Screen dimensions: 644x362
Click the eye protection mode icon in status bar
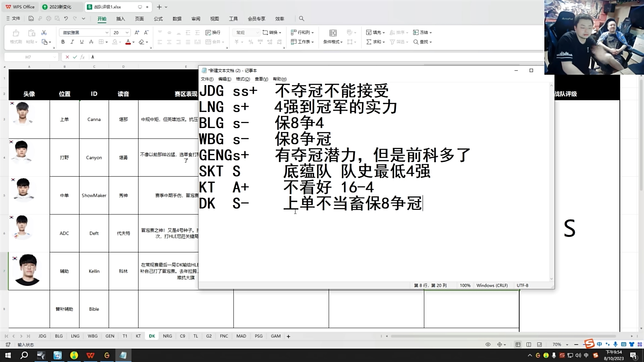point(488,345)
